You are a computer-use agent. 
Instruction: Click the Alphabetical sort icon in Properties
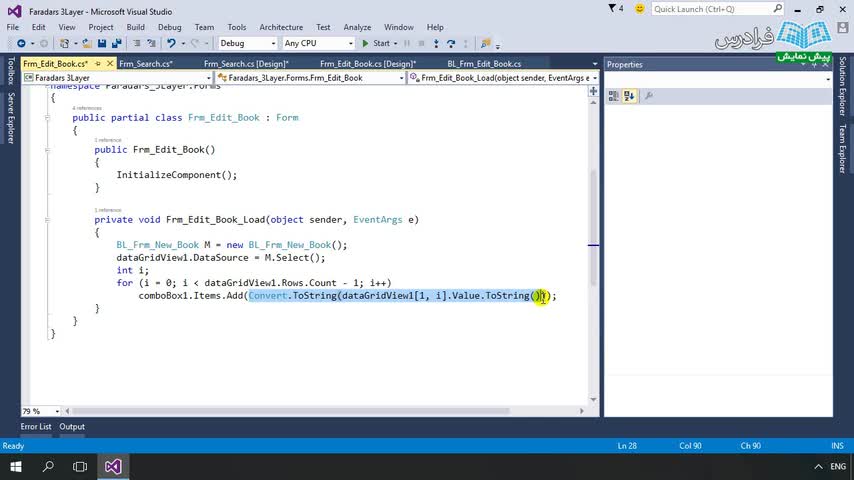(x=630, y=96)
